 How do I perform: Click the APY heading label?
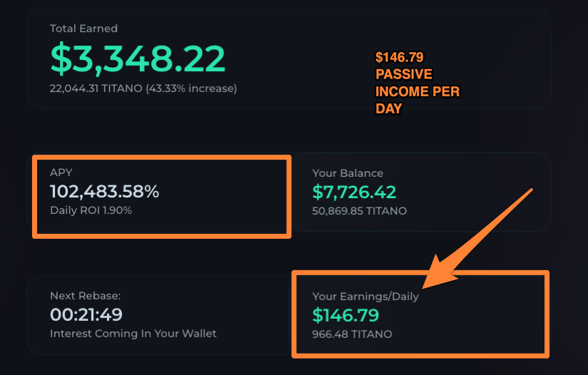coord(61,173)
